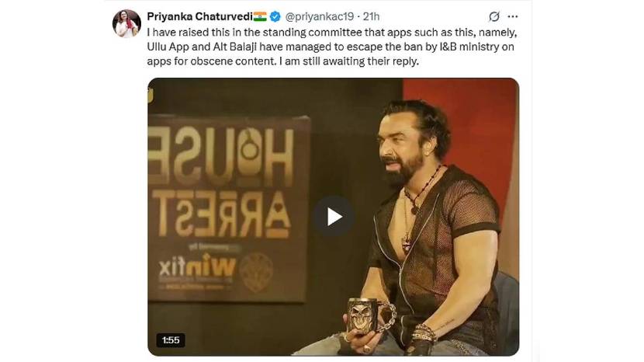This screenshot has width=644, height=362.
Task: Click the Grok explain icon beside ellipsis
Action: click(494, 16)
